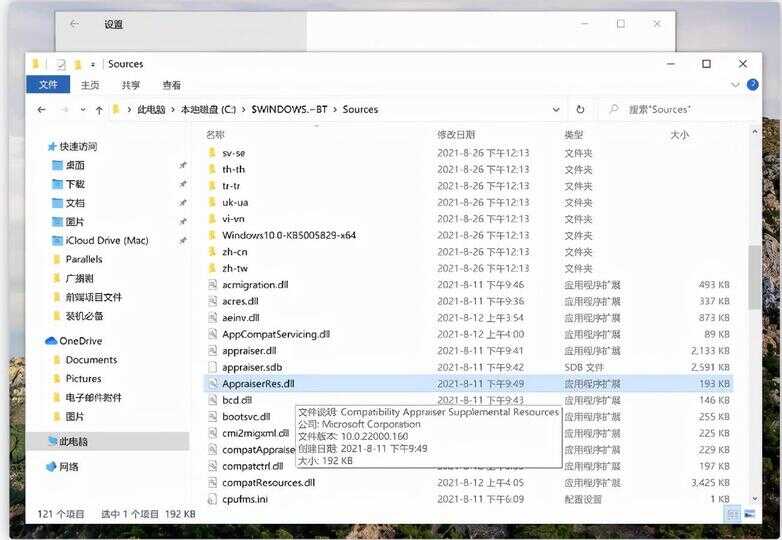The height and width of the screenshot is (540, 782).
Task: Switch to large icons view in status bar
Action: [x=749, y=514]
